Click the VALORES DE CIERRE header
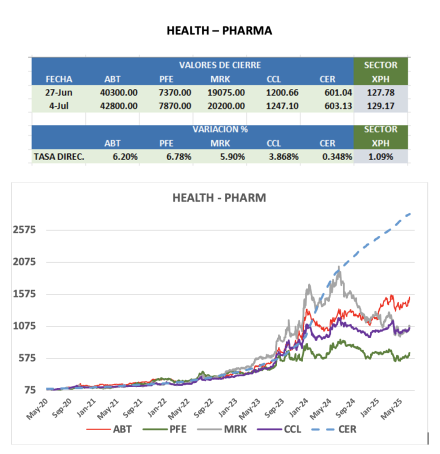The height and width of the screenshot is (454, 440). pyautogui.click(x=220, y=65)
